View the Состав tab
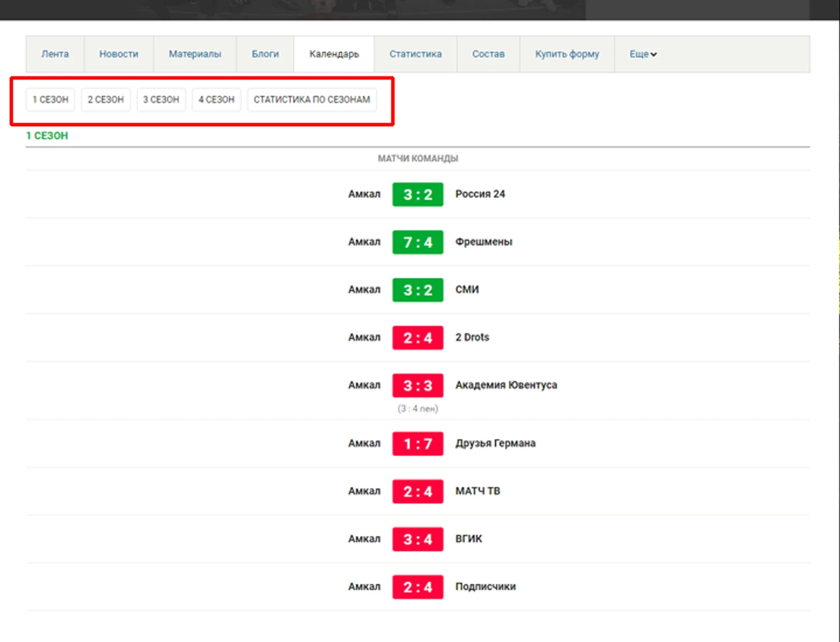Image resolution: width=840 pixels, height=642 pixels. pos(488,54)
